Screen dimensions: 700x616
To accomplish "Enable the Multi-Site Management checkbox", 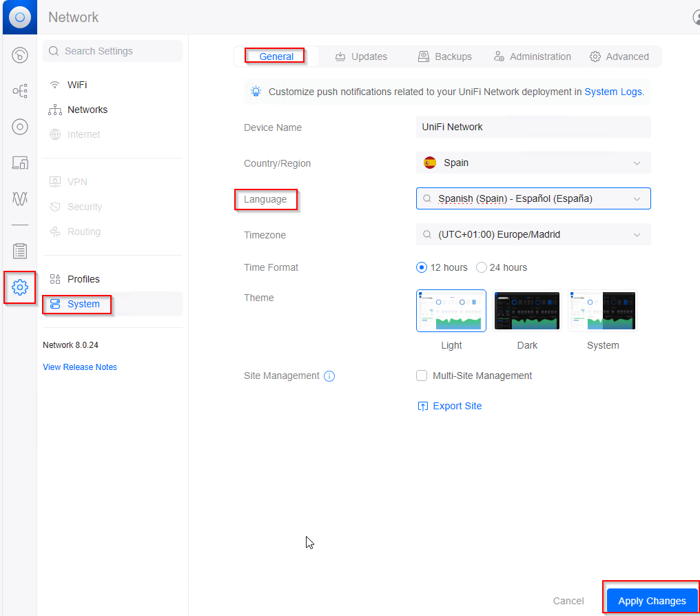I will click(x=422, y=376).
